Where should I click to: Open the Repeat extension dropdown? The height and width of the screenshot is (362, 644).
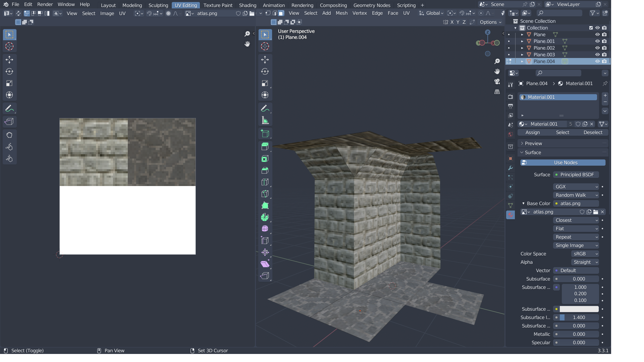tap(576, 237)
